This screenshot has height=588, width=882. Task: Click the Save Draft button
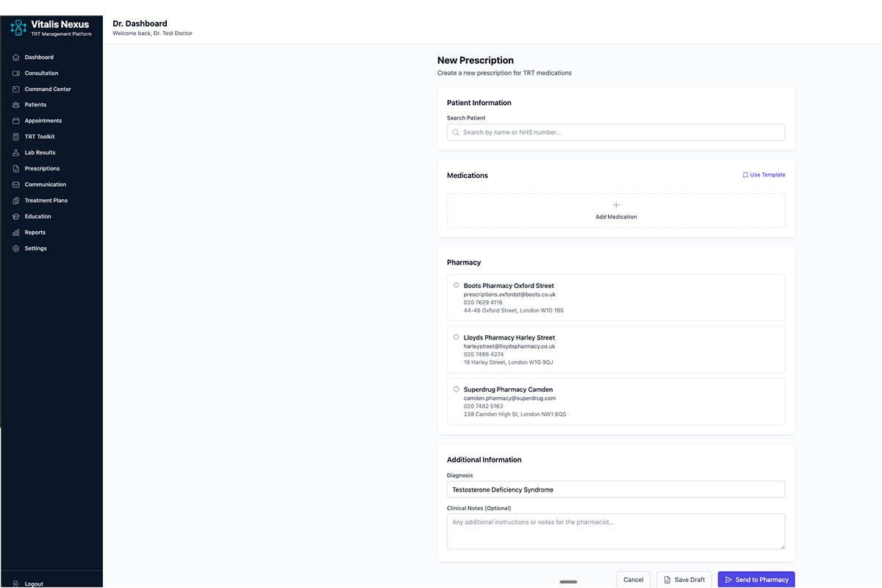(684, 579)
